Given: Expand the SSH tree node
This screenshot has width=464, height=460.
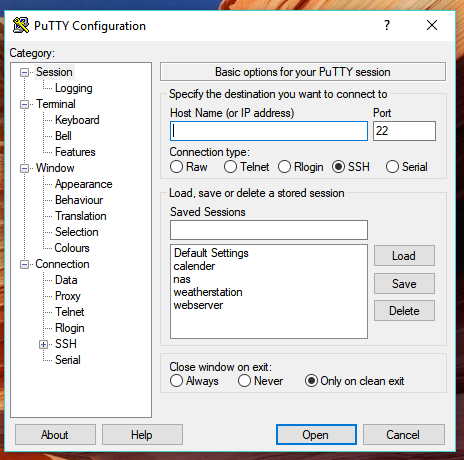Looking at the screenshot, I should click(x=43, y=344).
